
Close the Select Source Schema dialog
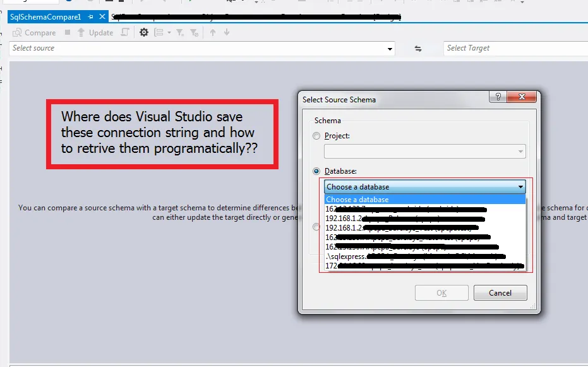(x=522, y=97)
